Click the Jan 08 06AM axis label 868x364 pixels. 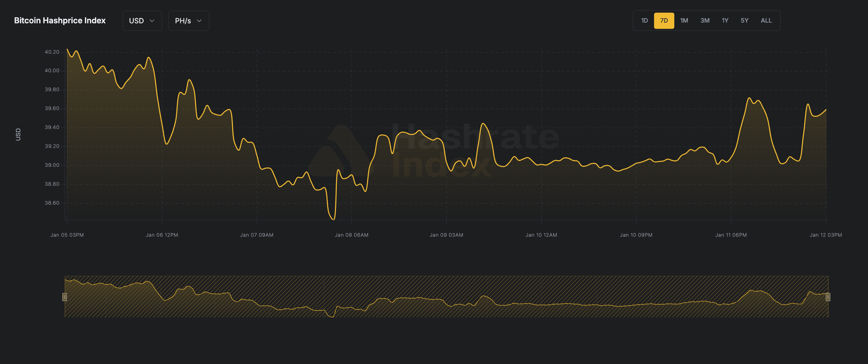point(352,235)
